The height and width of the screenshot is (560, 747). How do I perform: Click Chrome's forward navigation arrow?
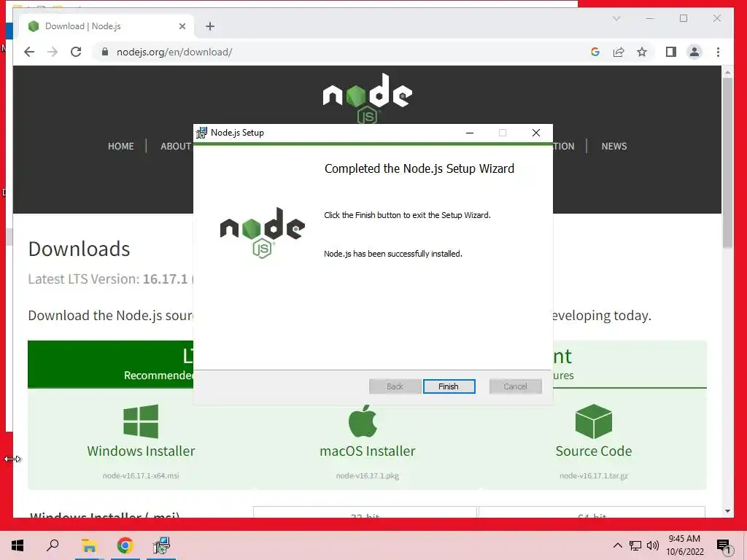(53, 52)
